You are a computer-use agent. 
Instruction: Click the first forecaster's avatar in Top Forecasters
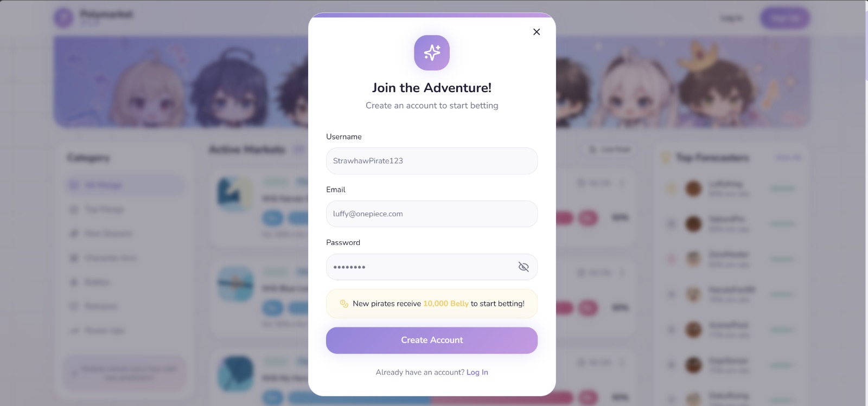[x=693, y=189]
